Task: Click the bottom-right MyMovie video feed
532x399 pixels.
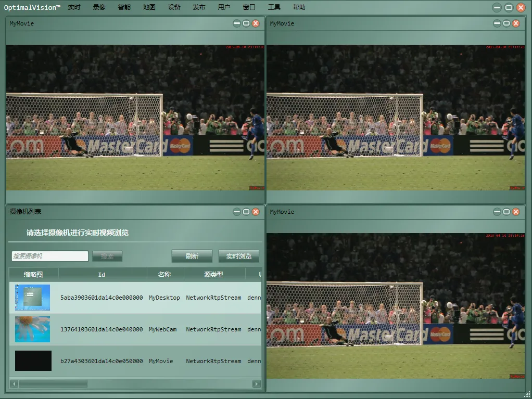Action: pos(396,306)
